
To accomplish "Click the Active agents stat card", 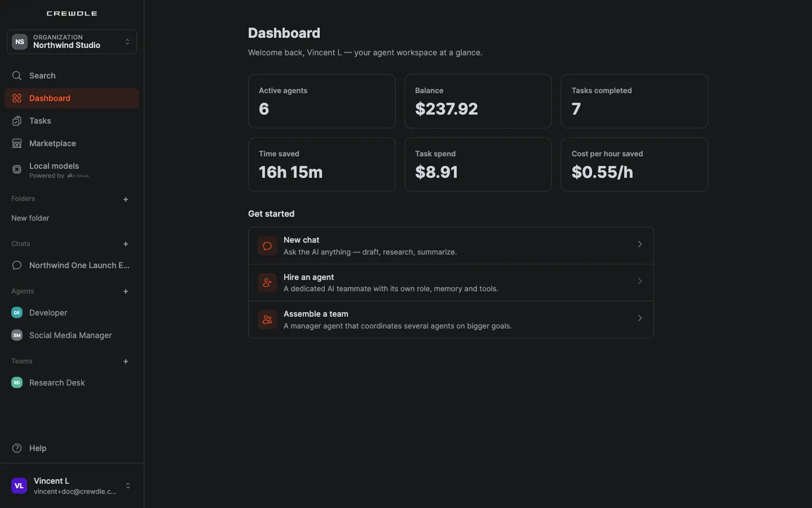I will click(x=322, y=101).
